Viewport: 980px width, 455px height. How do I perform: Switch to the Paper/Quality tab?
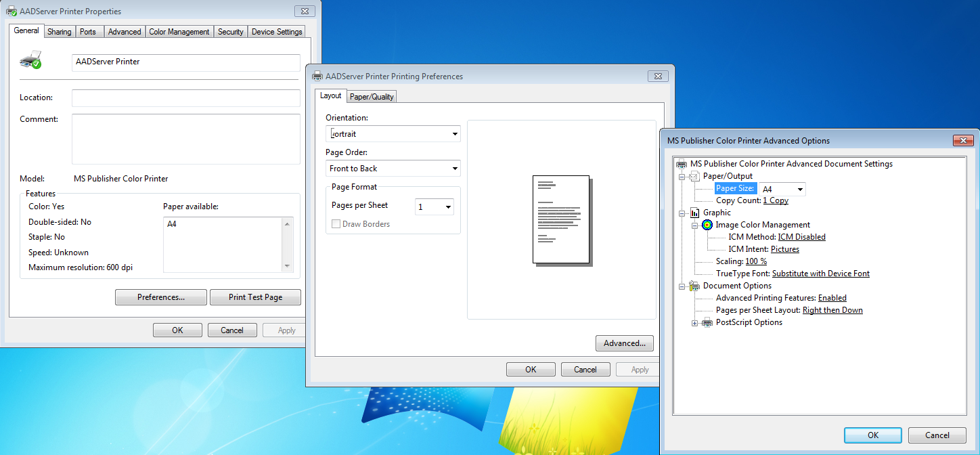point(372,97)
